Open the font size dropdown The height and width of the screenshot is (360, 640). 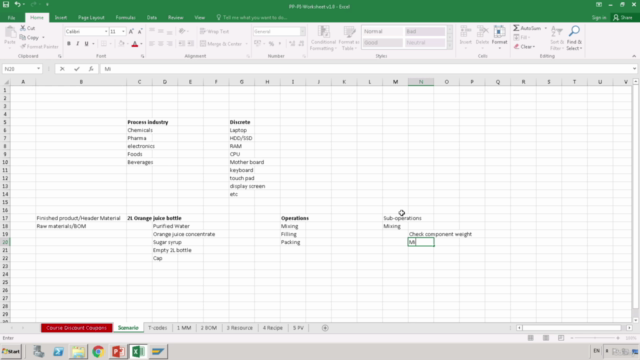click(123, 31)
